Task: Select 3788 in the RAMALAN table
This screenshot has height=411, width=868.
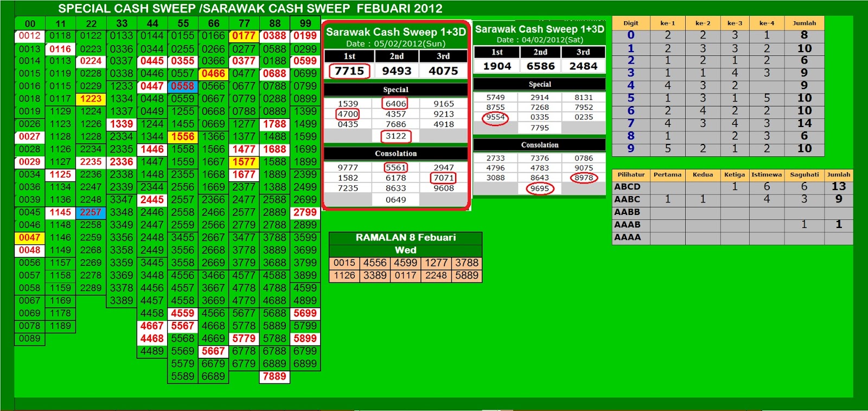Action: tap(467, 263)
